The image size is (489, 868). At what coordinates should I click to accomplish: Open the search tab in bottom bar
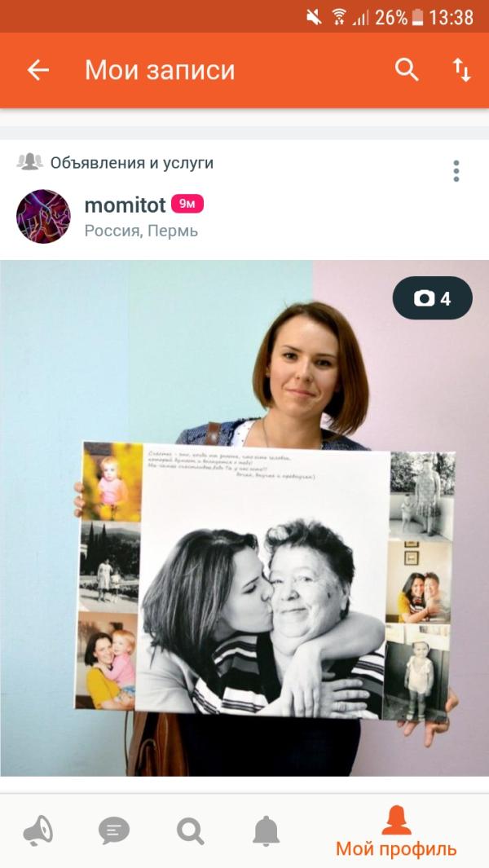click(191, 831)
